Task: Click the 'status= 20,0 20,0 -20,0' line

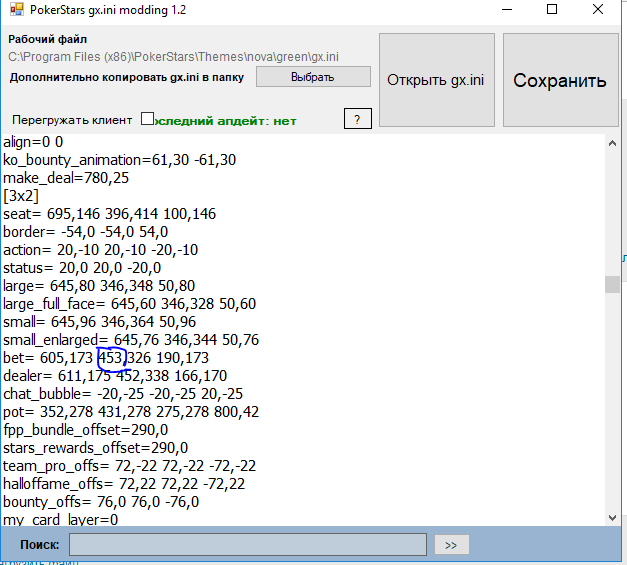Action: tap(82, 268)
